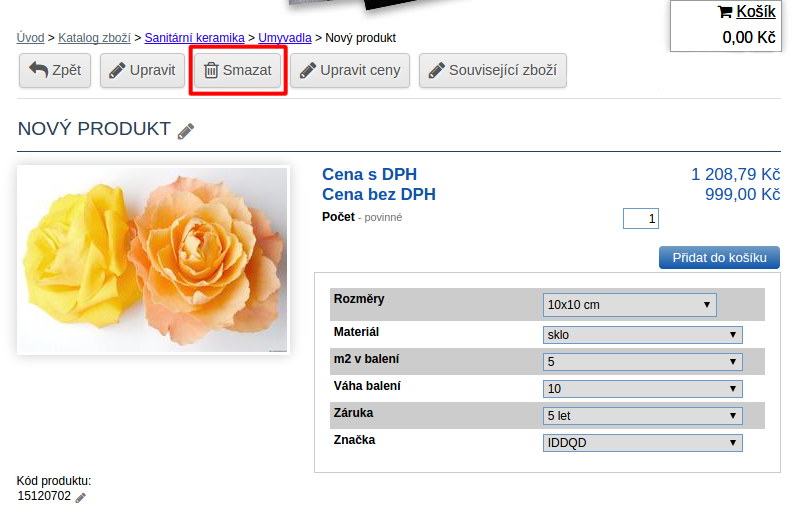Open Související zboží related goods
This screenshot has height=517, width=800.
point(492,71)
